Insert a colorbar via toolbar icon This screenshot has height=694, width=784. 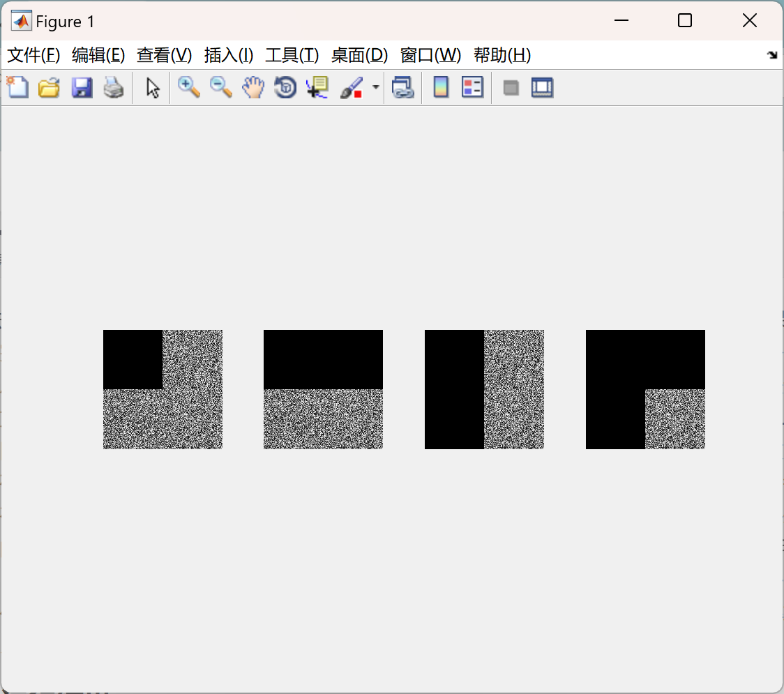pos(441,87)
